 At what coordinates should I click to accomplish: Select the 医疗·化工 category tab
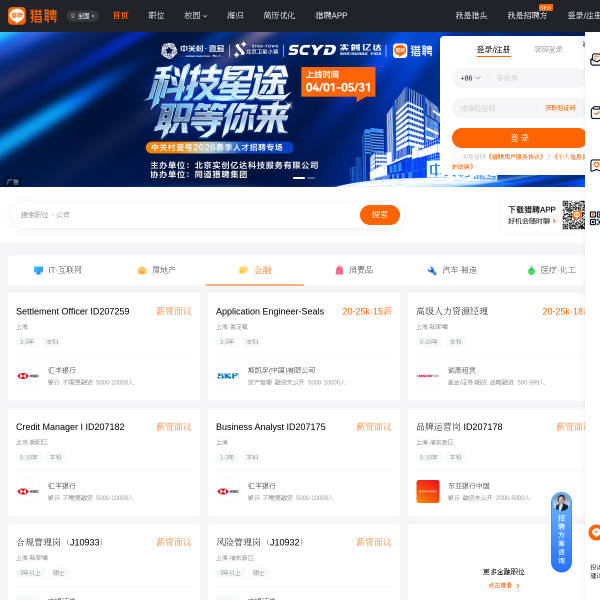pos(551,270)
